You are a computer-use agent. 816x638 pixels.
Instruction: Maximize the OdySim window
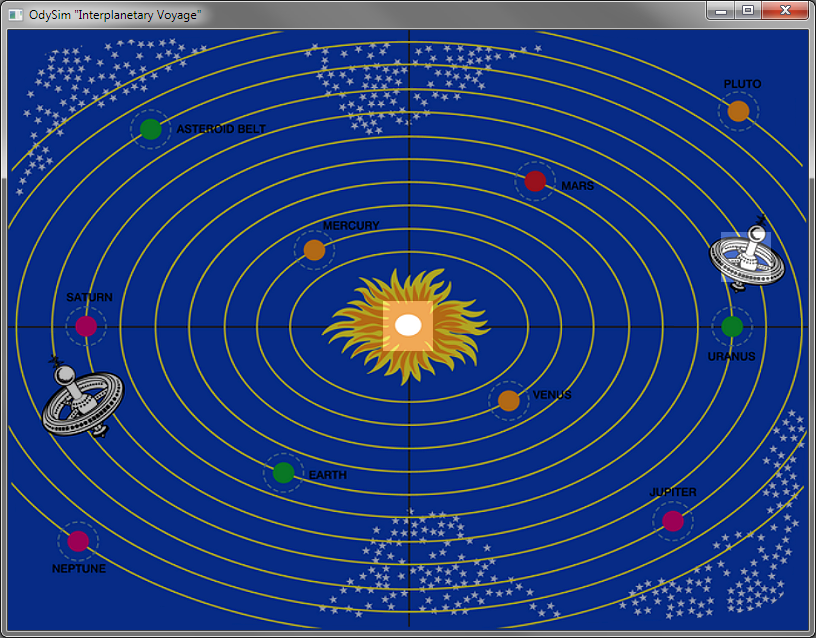(x=748, y=10)
